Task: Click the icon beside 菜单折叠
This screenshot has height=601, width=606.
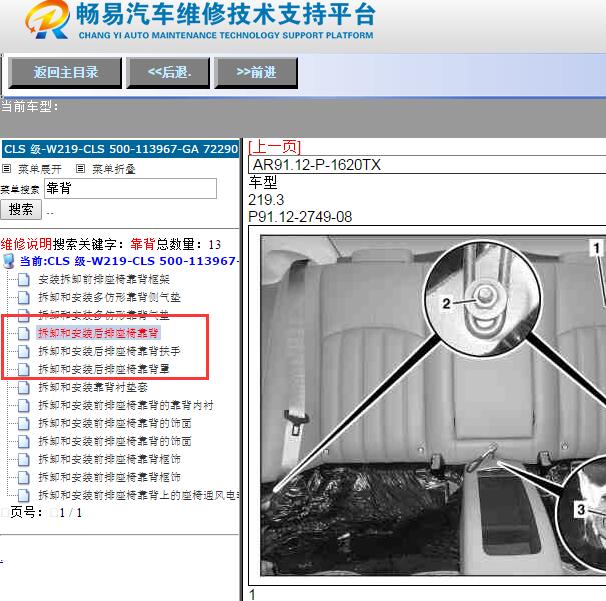Action: [x=80, y=169]
